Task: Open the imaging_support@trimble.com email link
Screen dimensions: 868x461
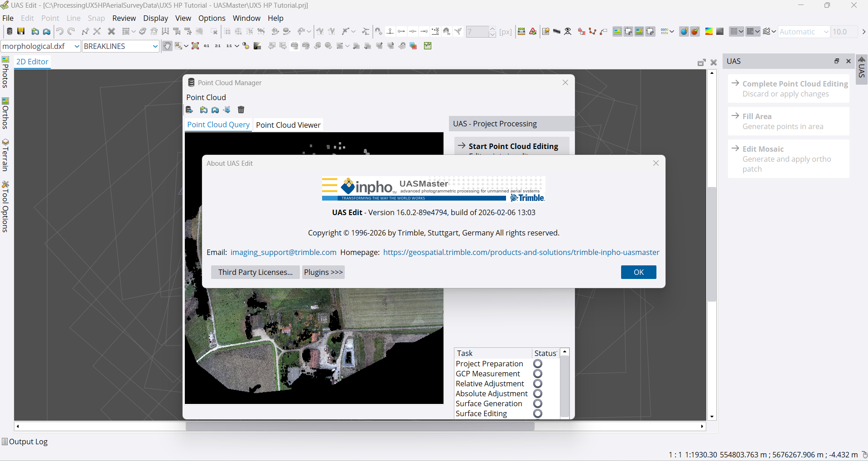Action: (284, 252)
